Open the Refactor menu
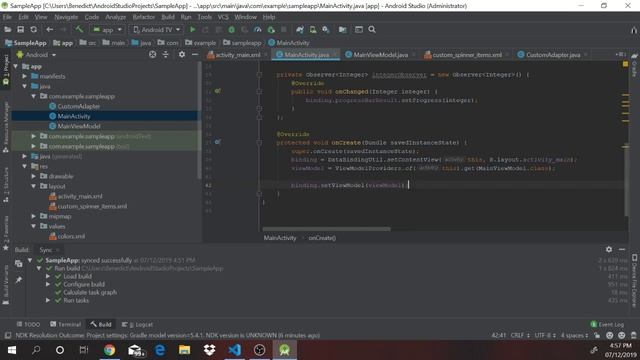This screenshot has height=360, width=640. [144, 17]
